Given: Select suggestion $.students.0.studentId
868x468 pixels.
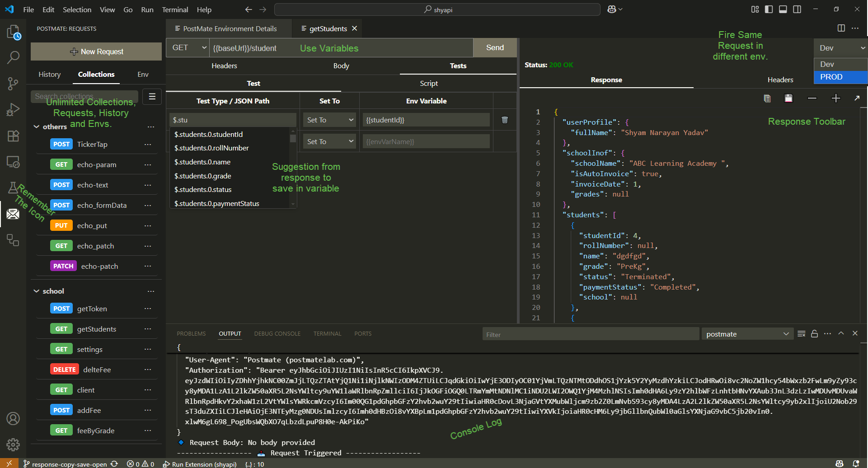Looking at the screenshot, I should pyautogui.click(x=229, y=134).
